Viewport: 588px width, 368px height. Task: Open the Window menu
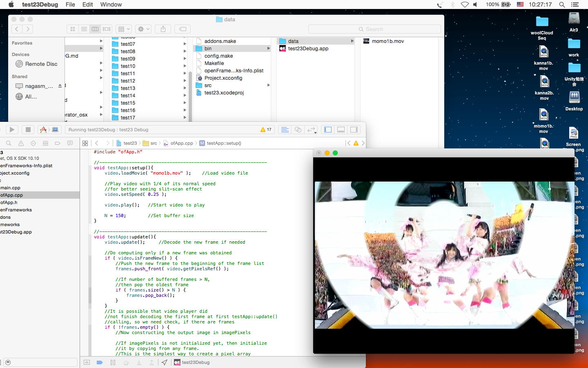(x=111, y=4)
